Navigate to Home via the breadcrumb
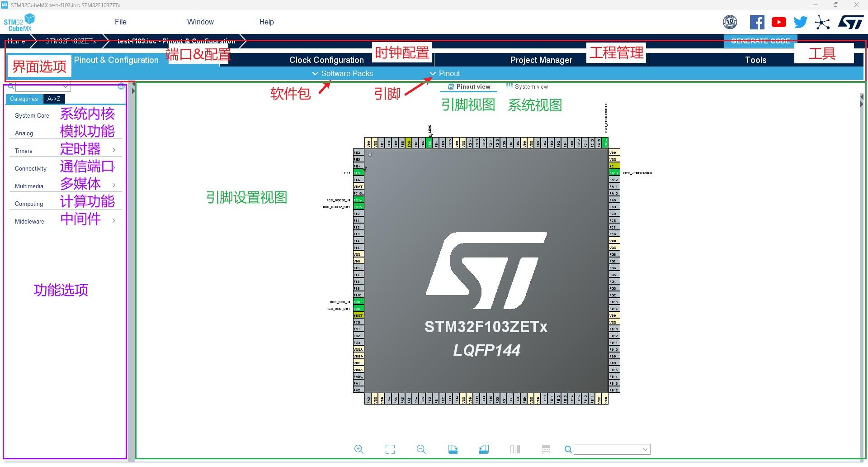The height and width of the screenshot is (467, 868). point(16,41)
